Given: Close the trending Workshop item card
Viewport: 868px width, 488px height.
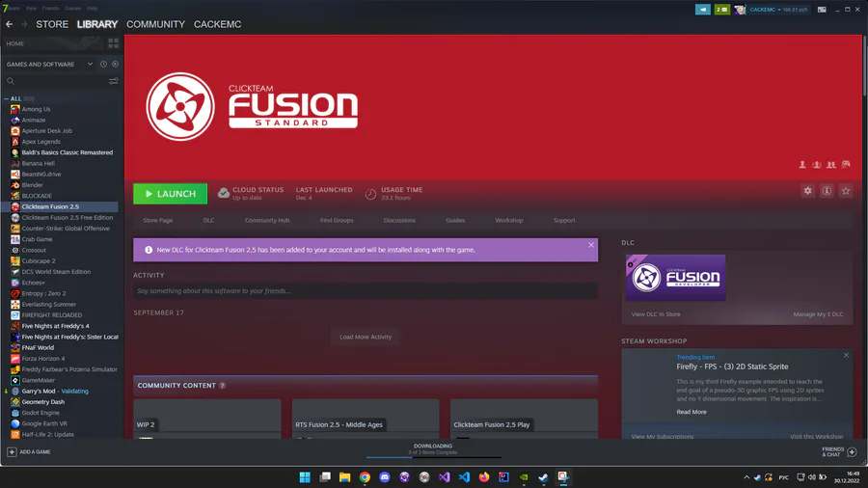Looking at the screenshot, I should (x=846, y=355).
